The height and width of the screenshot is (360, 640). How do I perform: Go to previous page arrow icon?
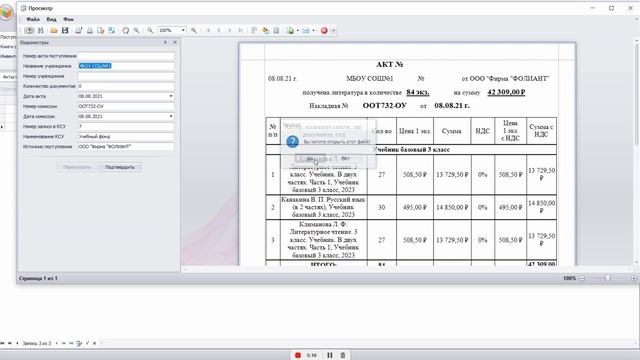[x=219, y=30]
